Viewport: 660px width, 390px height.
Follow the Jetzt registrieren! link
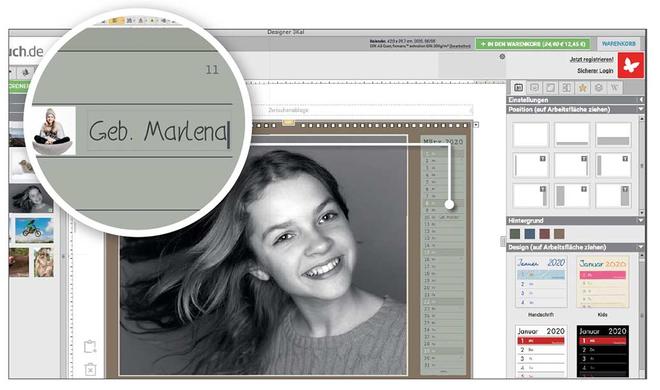click(x=591, y=59)
